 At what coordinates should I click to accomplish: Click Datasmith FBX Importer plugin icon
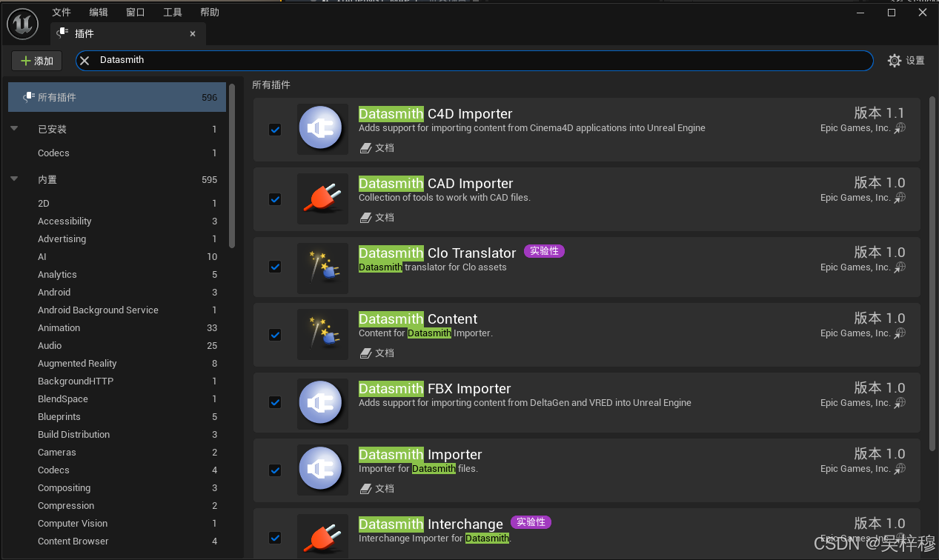(x=322, y=404)
